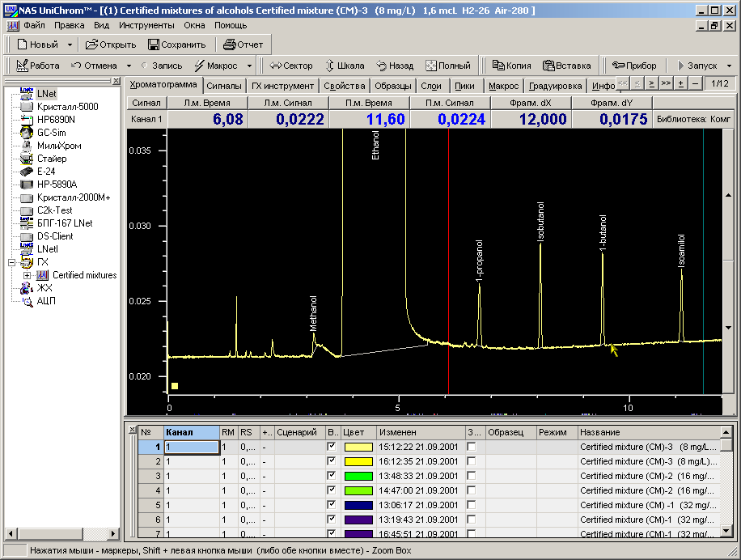Switch to the Сигналы tab
The height and width of the screenshot is (560, 741).
pyautogui.click(x=224, y=86)
